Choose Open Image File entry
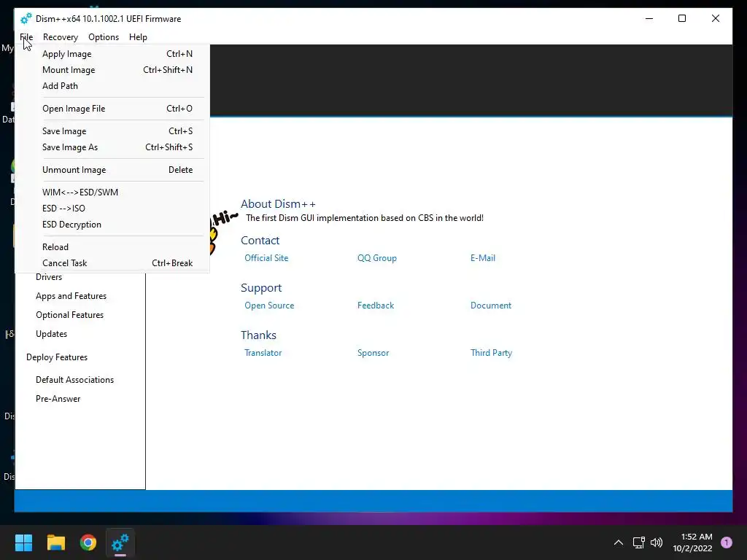Screen dimensions: 747x560 (112, 109)
